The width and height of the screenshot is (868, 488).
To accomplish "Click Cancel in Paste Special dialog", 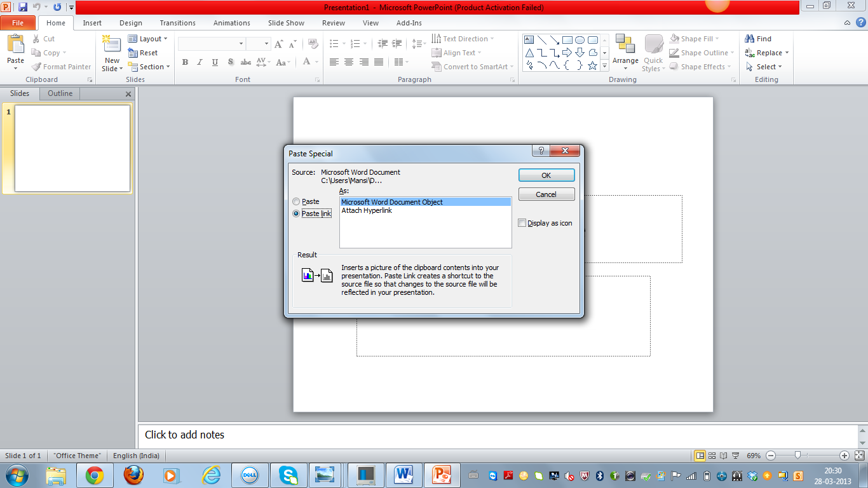I will click(546, 194).
